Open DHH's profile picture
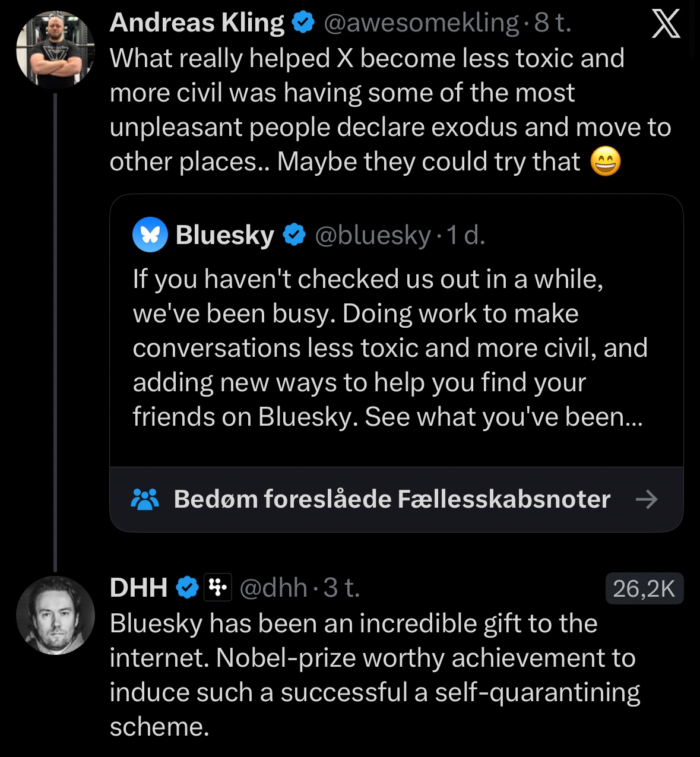Viewport: 700px width, 757px height. (55, 615)
